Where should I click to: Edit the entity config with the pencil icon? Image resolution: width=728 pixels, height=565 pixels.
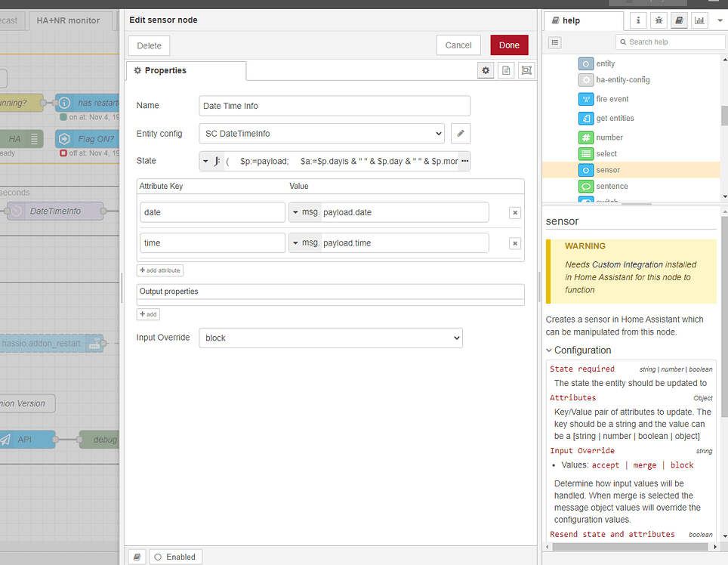click(x=461, y=133)
